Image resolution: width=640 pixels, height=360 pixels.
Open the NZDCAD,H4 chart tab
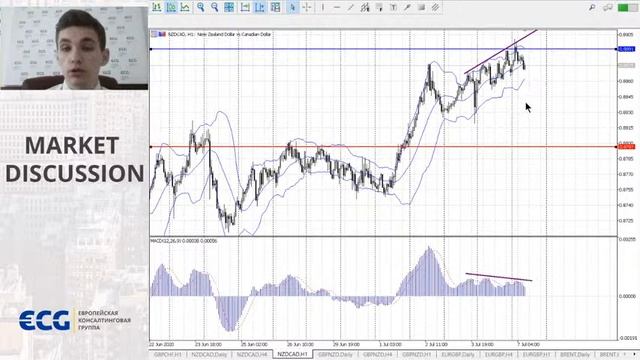tap(252, 354)
